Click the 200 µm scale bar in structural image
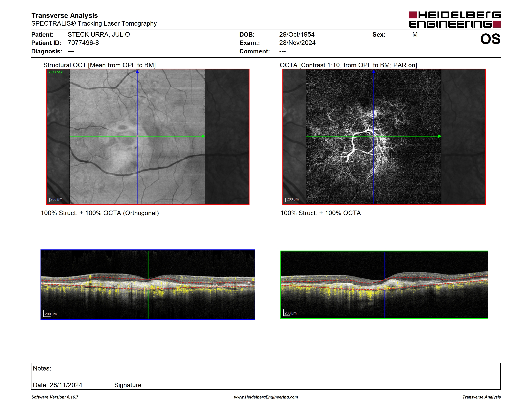 click(56, 200)
